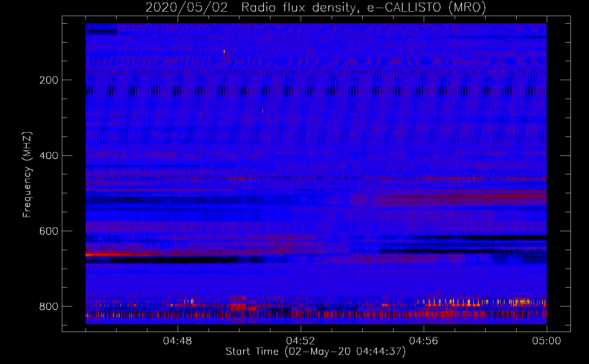Select the 600 frequency tick label

49,232
